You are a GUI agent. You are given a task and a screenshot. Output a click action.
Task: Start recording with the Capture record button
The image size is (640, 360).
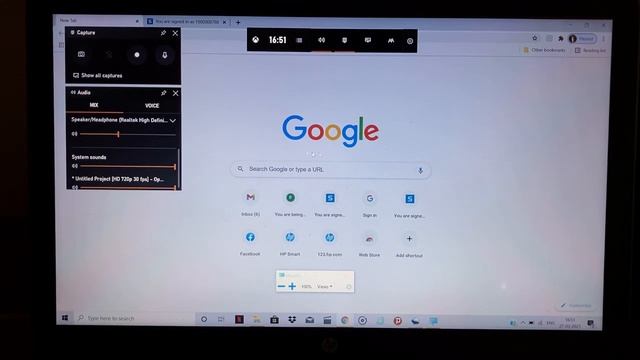[x=137, y=55]
